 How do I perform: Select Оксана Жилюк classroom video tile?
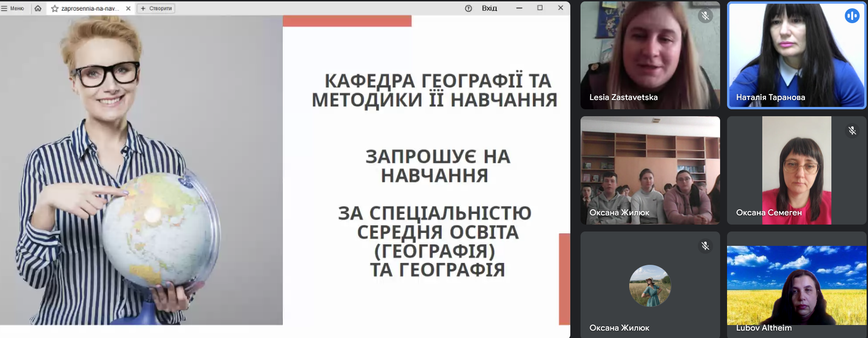coord(650,170)
